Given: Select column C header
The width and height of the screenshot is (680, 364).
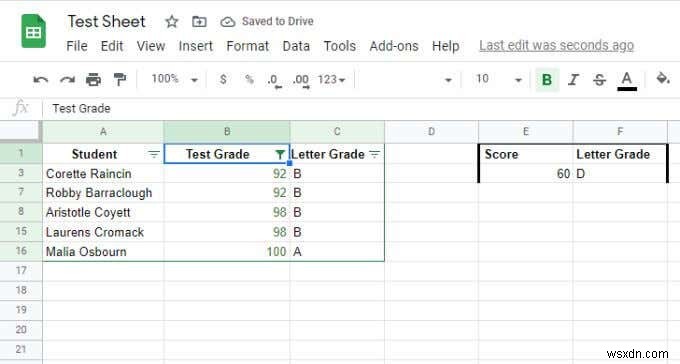Looking at the screenshot, I should pos(337,131).
